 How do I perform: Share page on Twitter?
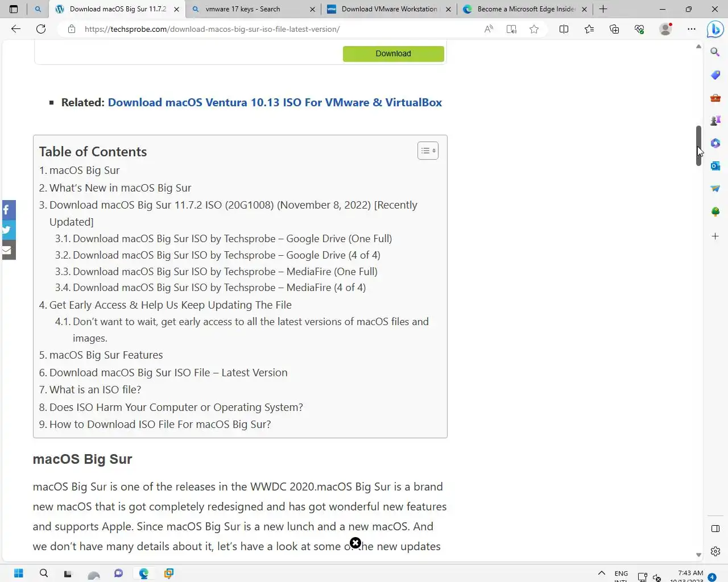coord(7,230)
